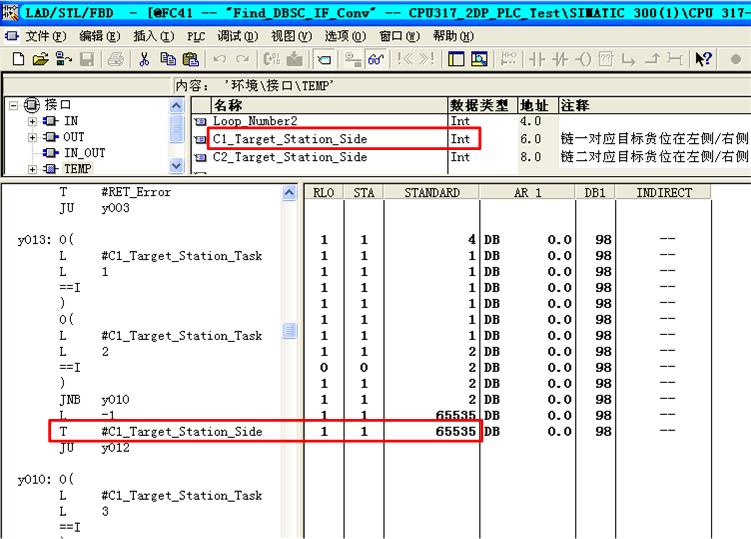Click the next error jump icon
The width and height of the screenshot is (751, 539).
(x=426, y=59)
